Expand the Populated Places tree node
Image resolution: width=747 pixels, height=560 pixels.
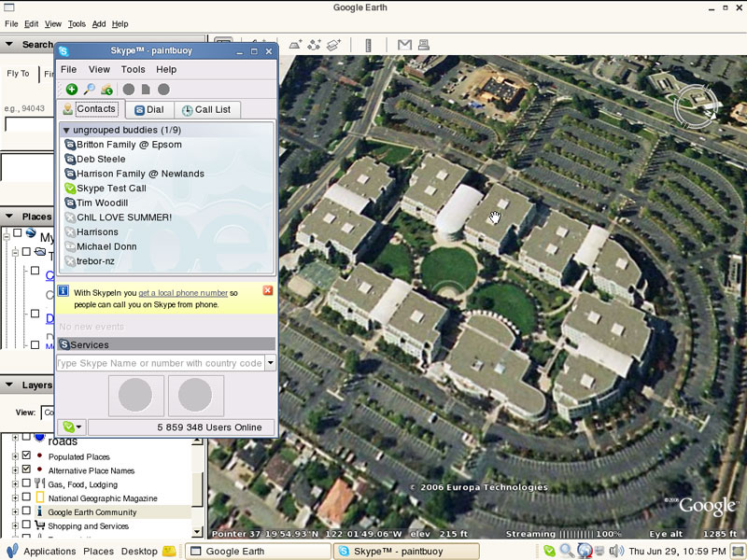click(x=15, y=456)
